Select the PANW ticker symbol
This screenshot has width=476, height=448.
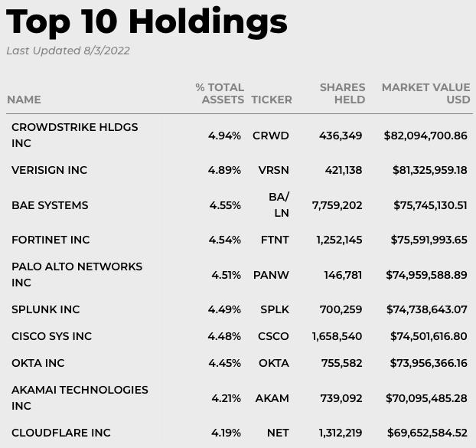[271, 275]
